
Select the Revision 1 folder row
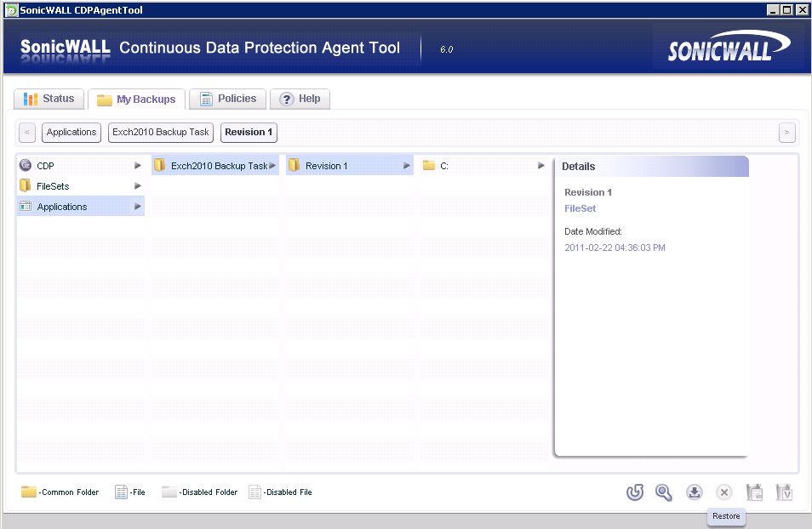click(350, 166)
